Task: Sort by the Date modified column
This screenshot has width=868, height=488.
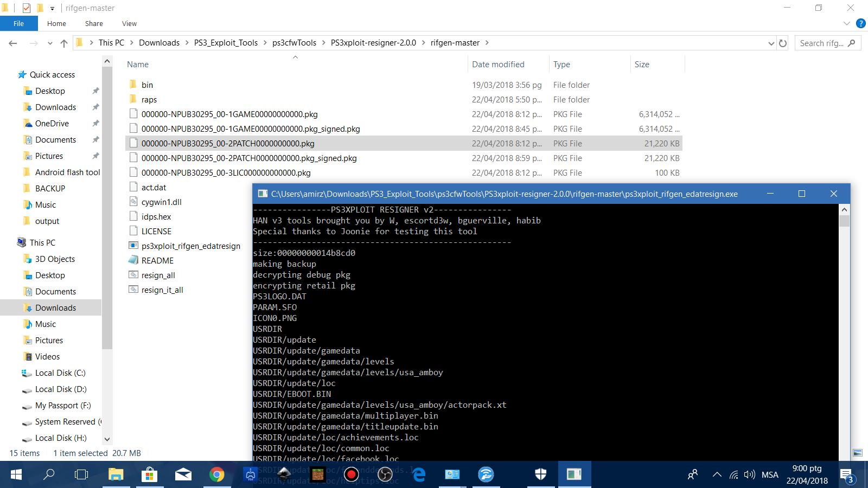Action: coord(498,65)
